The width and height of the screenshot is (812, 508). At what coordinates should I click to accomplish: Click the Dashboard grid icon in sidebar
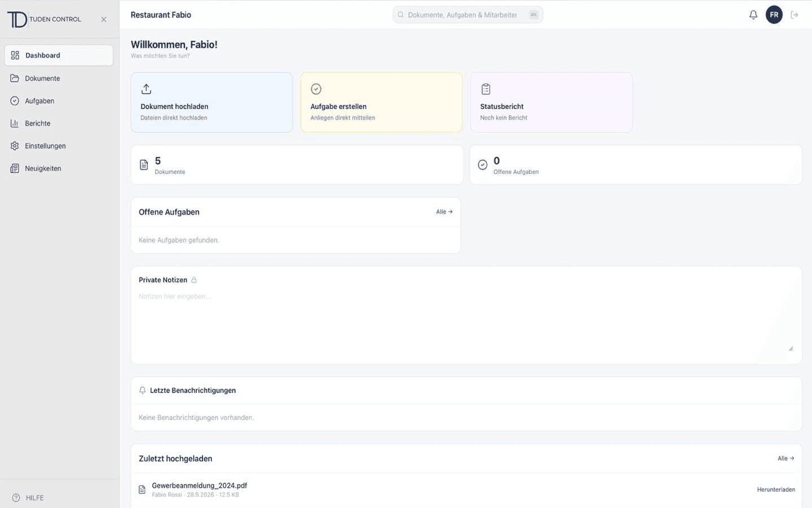15,55
